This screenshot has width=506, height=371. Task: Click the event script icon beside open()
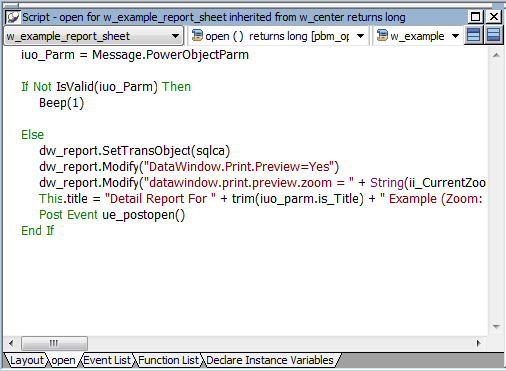pos(197,35)
